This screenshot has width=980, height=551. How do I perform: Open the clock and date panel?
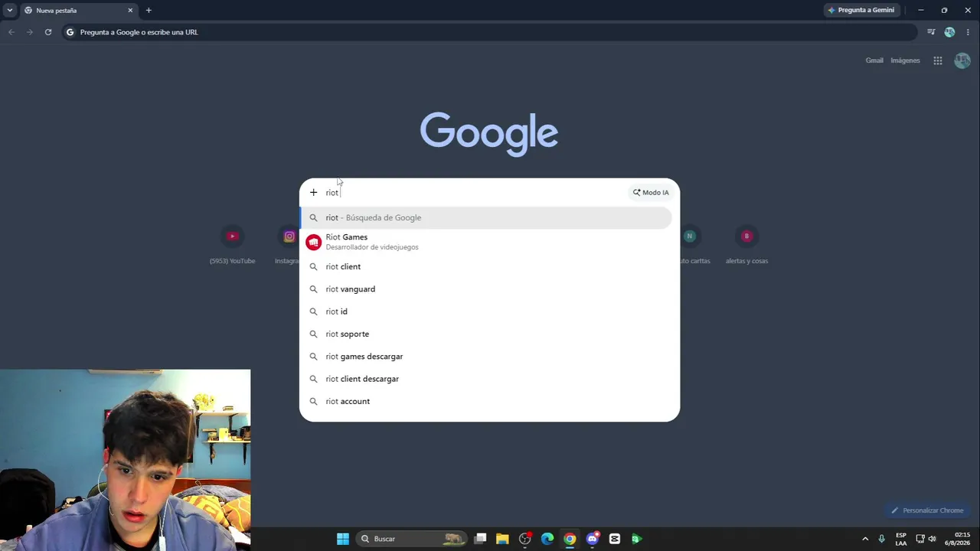click(958, 539)
